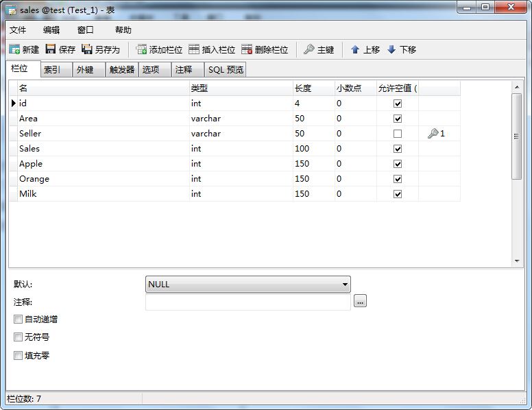This screenshot has width=532, height=410.
Task: Toggle allow-null checkbox for id row
Action: [398, 104]
